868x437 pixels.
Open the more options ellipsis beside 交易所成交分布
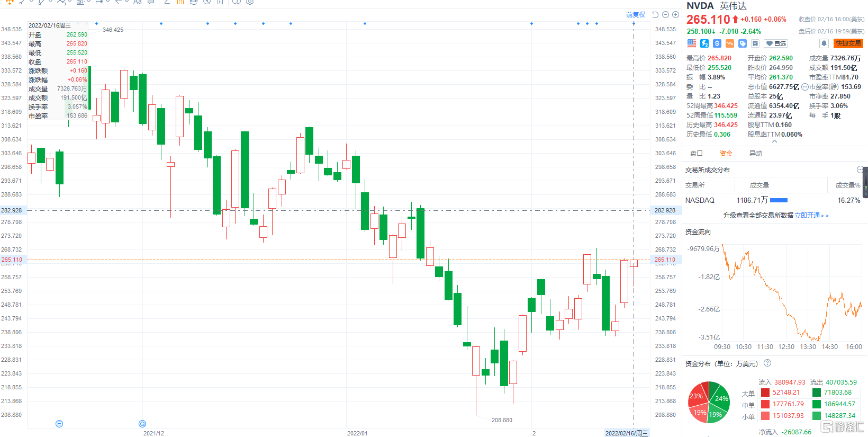click(x=860, y=170)
